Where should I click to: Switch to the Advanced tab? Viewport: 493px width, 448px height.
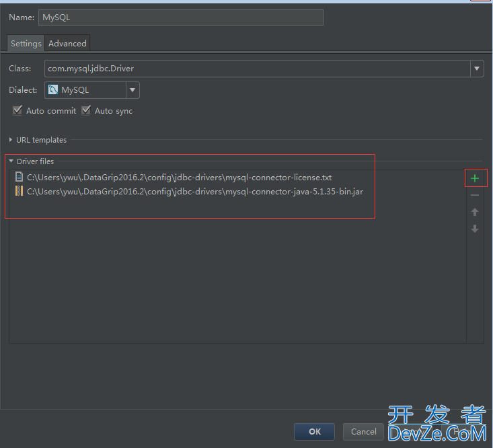pyautogui.click(x=67, y=43)
